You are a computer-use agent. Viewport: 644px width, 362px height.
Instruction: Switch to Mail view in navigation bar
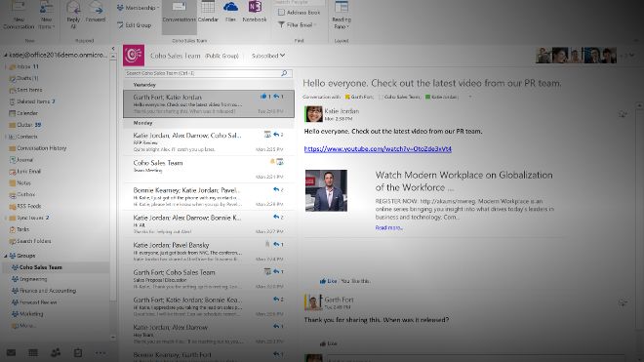11,352
